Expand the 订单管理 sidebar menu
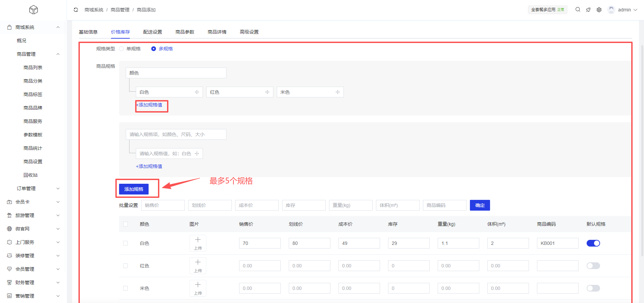644x303 pixels. click(x=37, y=188)
